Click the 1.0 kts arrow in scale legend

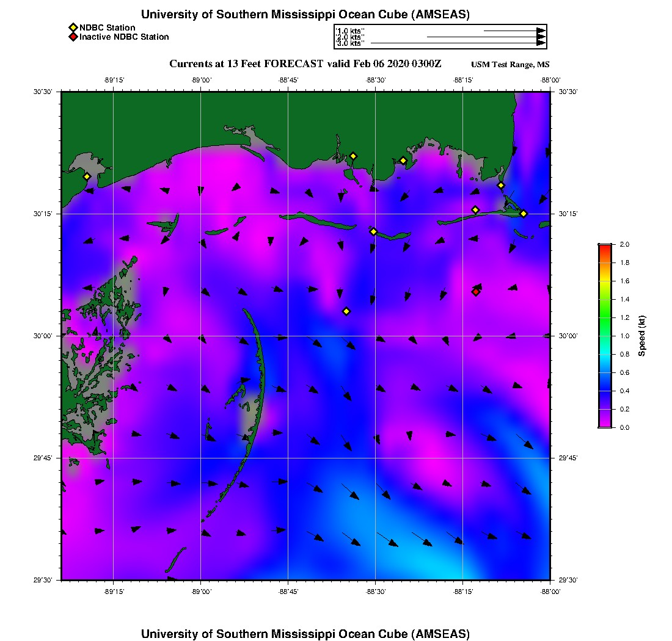(x=514, y=31)
